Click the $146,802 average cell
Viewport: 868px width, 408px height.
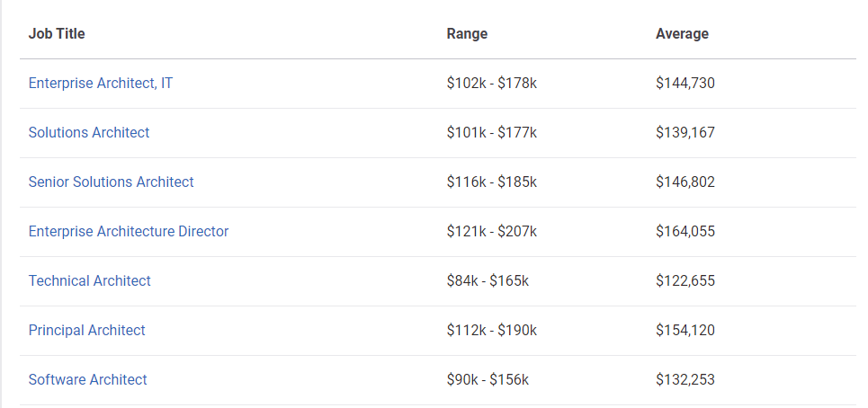tap(685, 182)
